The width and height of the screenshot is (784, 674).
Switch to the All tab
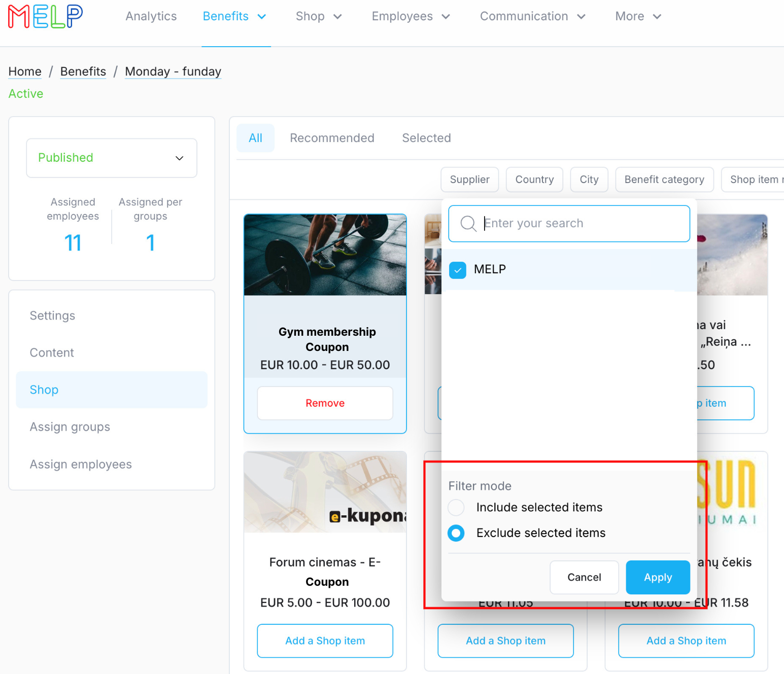[x=256, y=138]
